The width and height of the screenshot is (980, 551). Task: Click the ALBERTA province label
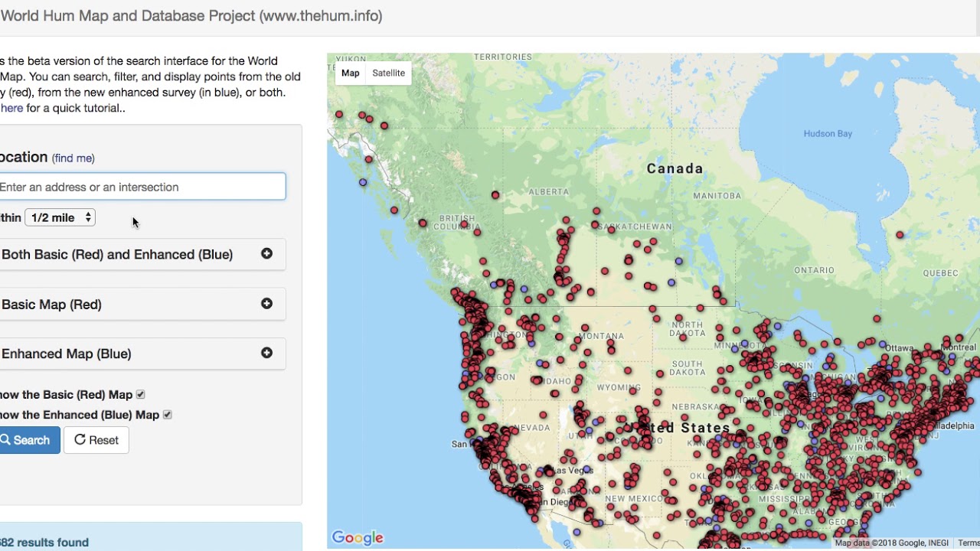[x=548, y=191]
